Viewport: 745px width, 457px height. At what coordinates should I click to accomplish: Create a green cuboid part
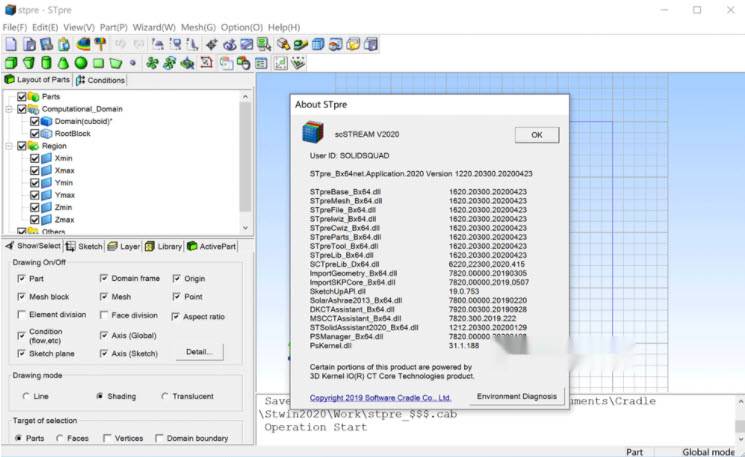[x=11, y=63]
